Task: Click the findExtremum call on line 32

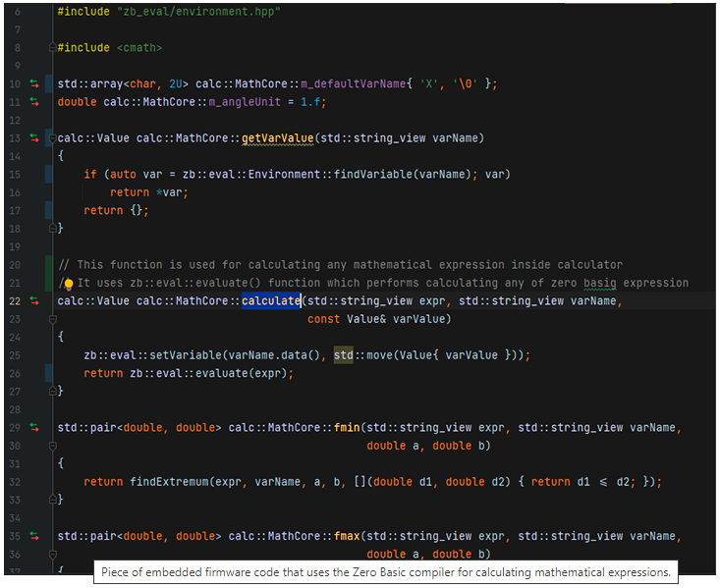Action: pyautogui.click(x=169, y=482)
